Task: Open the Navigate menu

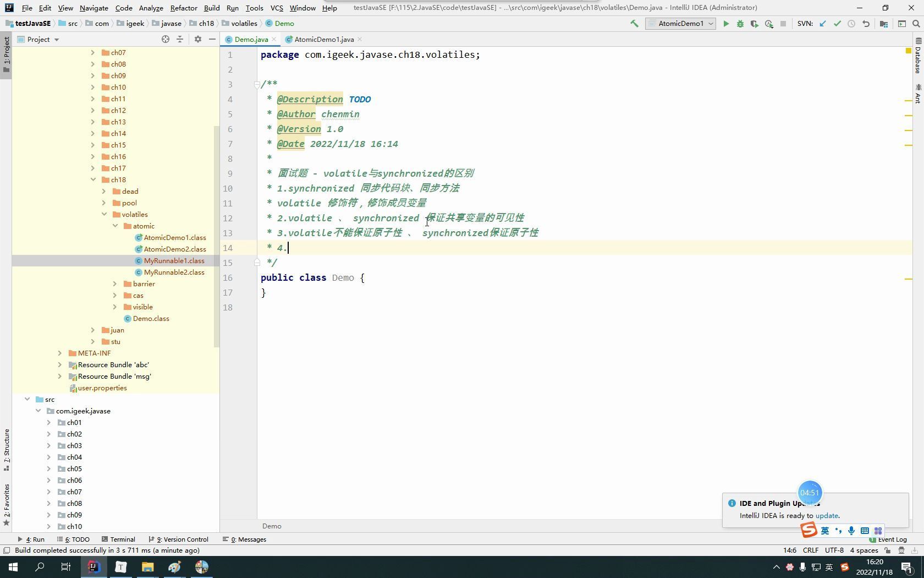Action: click(94, 8)
